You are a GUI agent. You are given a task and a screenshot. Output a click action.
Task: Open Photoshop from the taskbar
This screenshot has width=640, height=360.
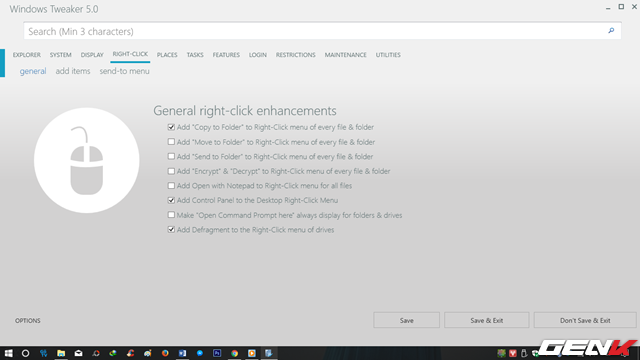coord(217,353)
